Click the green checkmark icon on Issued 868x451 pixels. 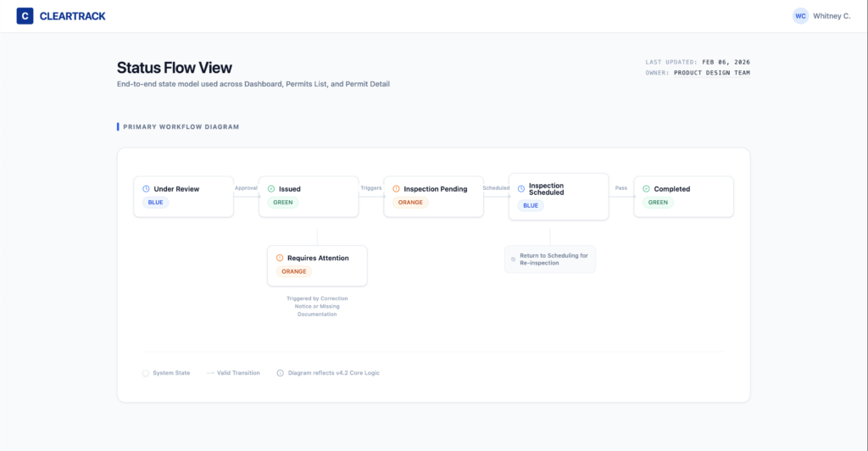(271, 189)
